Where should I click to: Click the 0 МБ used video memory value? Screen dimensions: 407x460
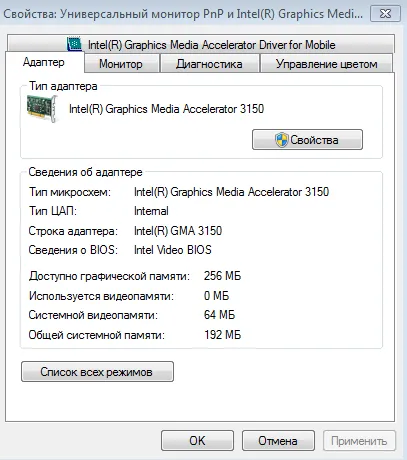216,296
